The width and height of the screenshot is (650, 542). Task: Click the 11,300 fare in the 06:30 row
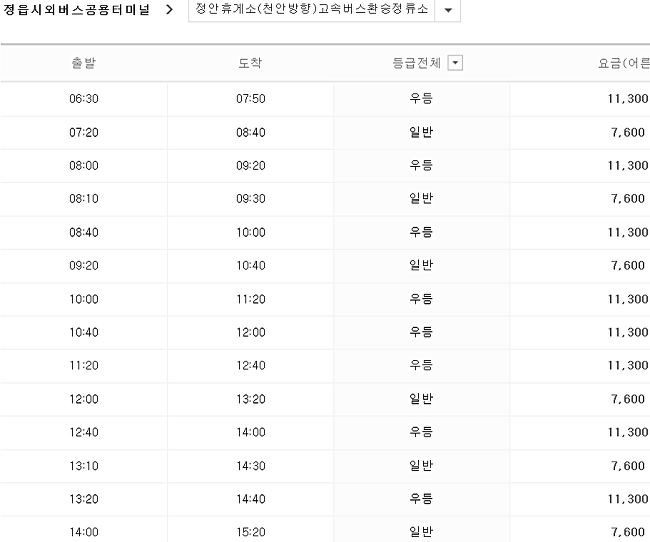[x=628, y=99]
